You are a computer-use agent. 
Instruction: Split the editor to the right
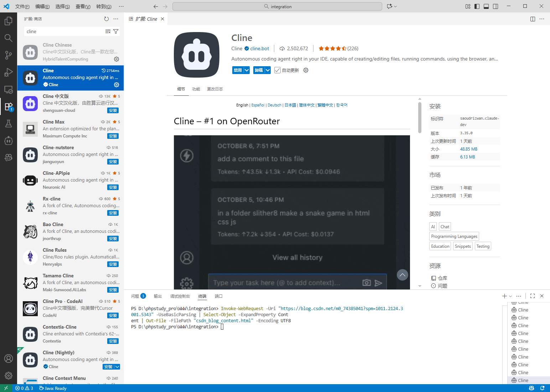pyautogui.click(x=533, y=19)
